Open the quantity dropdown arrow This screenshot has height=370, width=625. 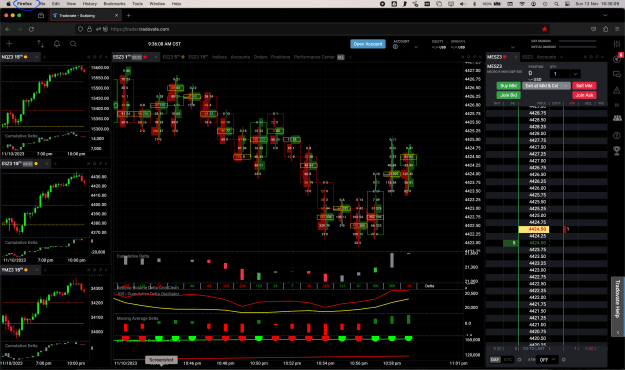[x=575, y=74]
